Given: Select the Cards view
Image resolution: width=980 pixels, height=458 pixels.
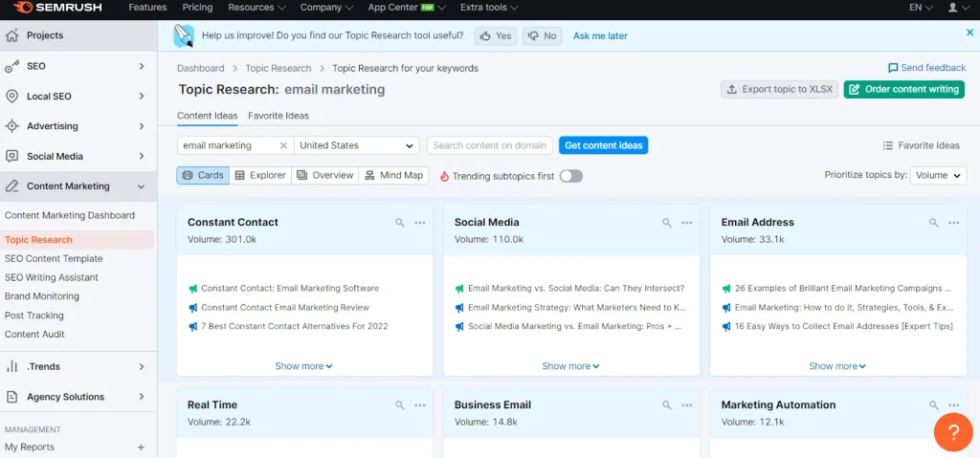Looking at the screenshot, I should pos(203,176).
